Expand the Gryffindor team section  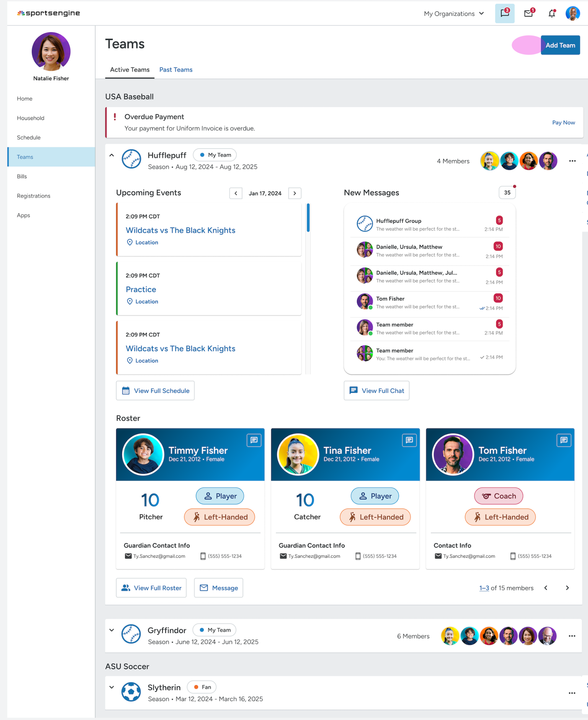(112, 630)
